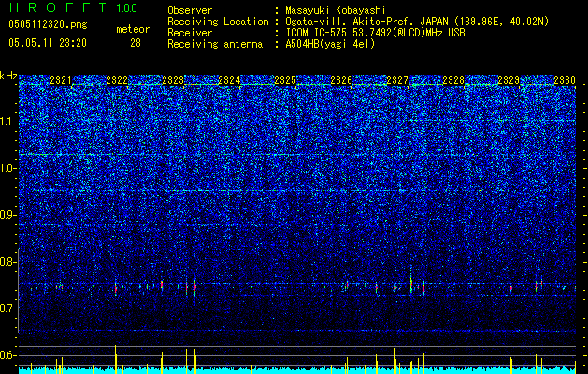Click the 2321 time marker

[61, 80]
